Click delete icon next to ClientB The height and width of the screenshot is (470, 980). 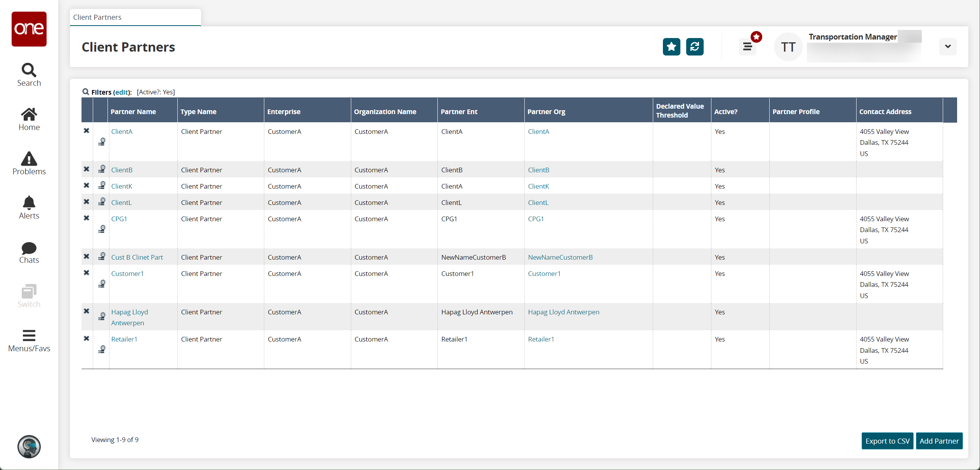(x=86, y=169)
